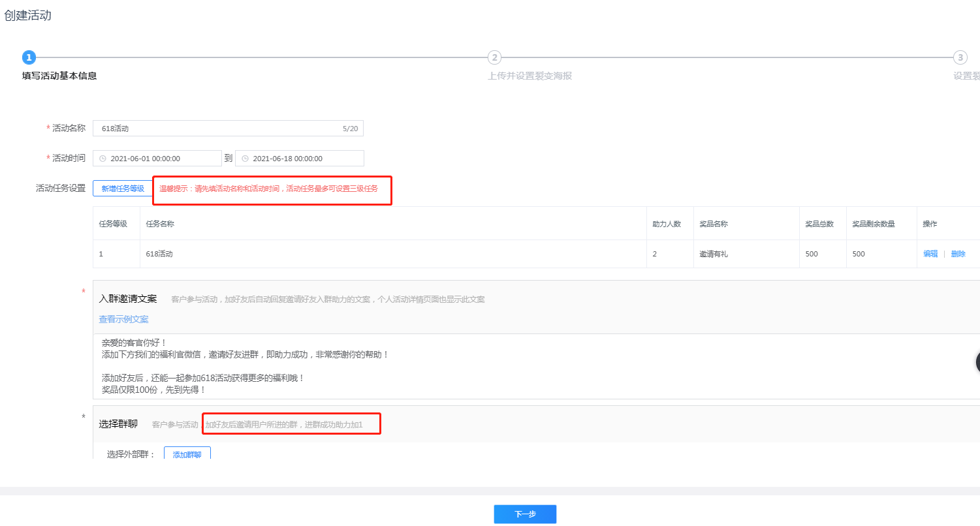
Task: Click the clock icon in end time field
Action: [x=245, y=159]
